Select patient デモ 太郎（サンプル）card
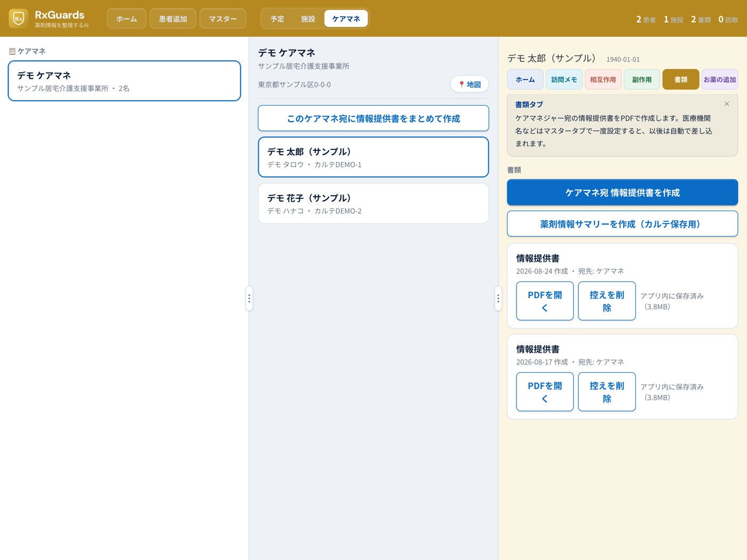 [x=373, y=157]
